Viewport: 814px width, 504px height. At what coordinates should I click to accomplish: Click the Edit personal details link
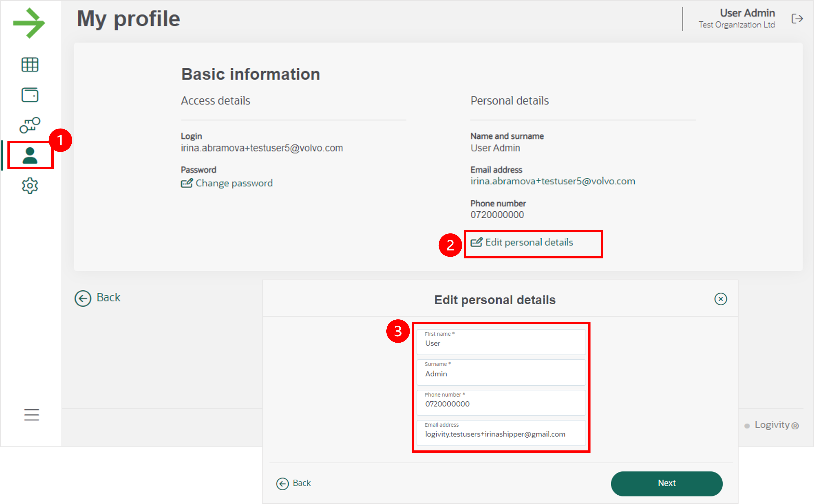[x=522, y=242]
